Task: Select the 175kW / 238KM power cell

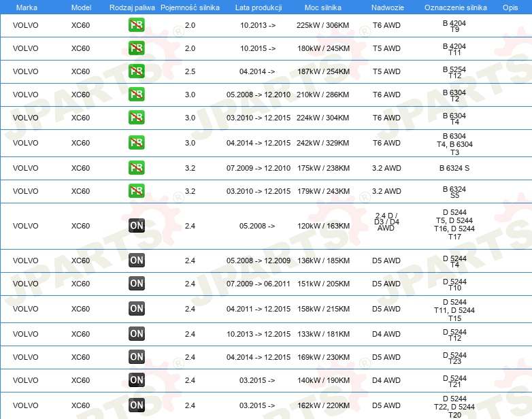Action: click(x=323, y=168)
